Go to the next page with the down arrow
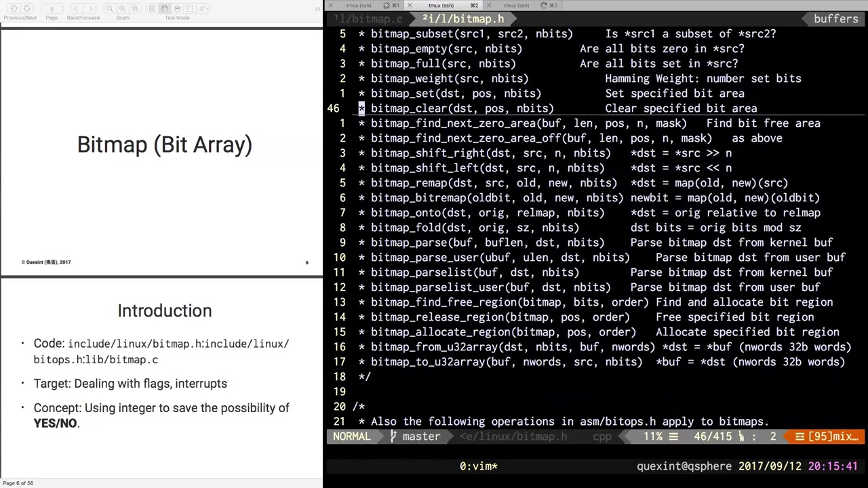Screen dimensions: 868x488 tap(27, 9)
